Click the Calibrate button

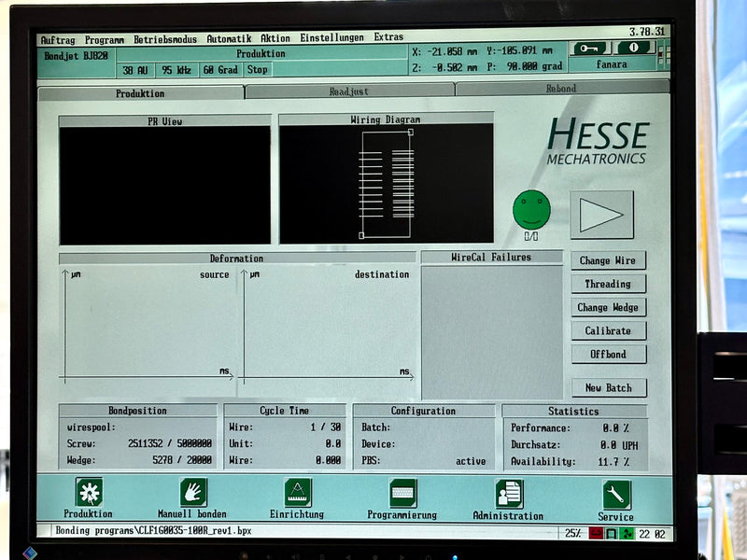click(609, 330)
